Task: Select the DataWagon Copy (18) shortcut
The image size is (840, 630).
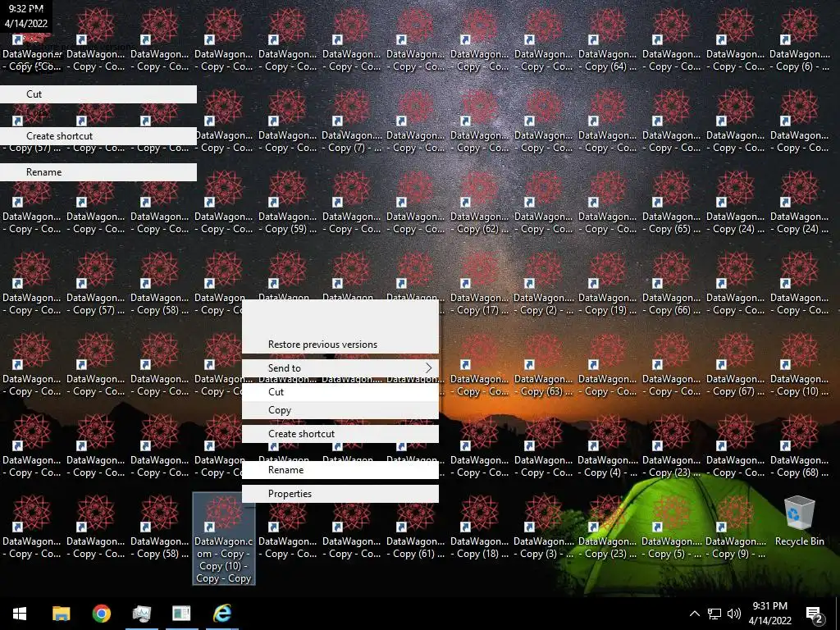Action: pos(479,527)
